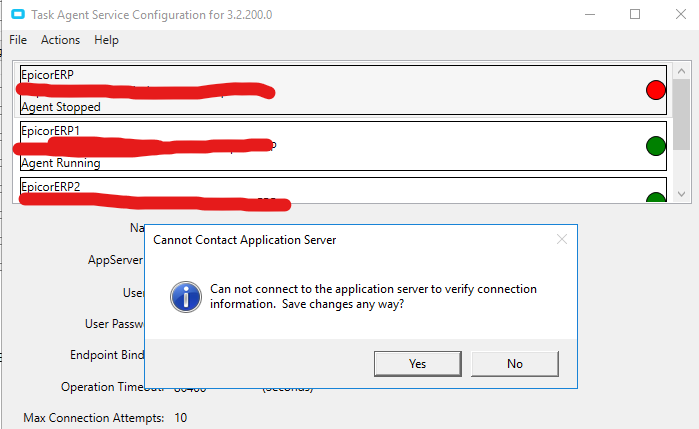Click the green status indicator for EpicorERP1
Screen dimensions: 699x429
[656, 147]
